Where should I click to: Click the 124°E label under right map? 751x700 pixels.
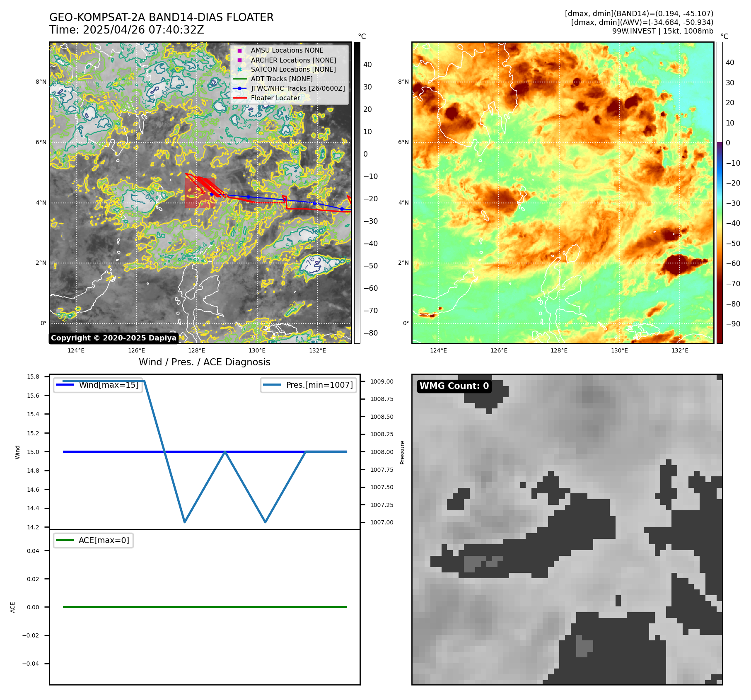tap(439, 351)
